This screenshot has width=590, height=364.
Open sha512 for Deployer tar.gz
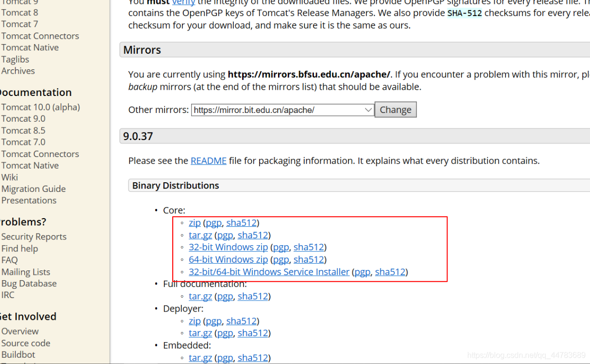[253, 333]
